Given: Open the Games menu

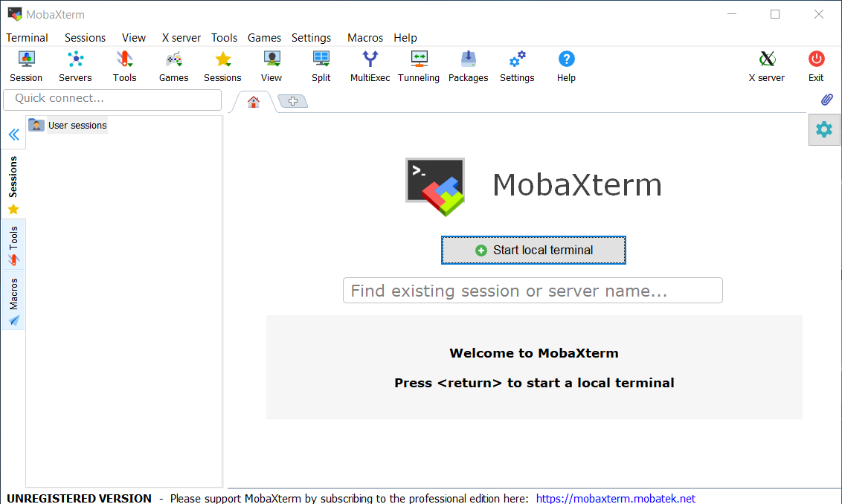Looking at the screenshot, I should point(264,38).
